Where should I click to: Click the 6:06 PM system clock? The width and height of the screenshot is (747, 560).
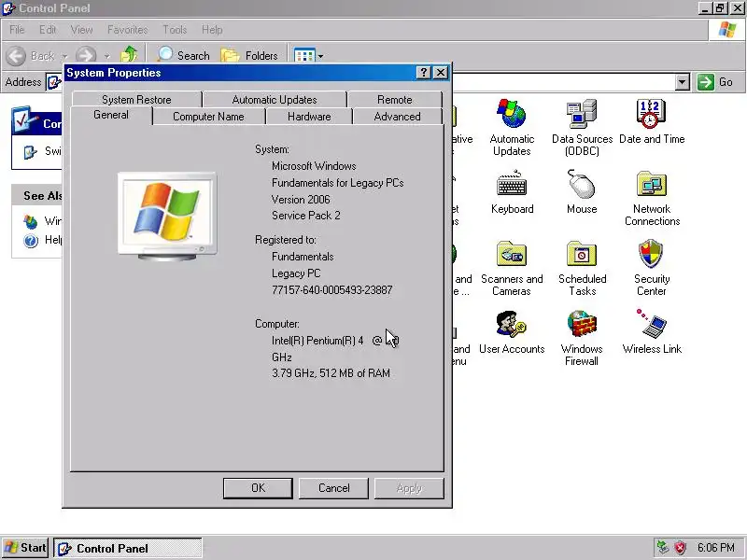click(715, 548)
